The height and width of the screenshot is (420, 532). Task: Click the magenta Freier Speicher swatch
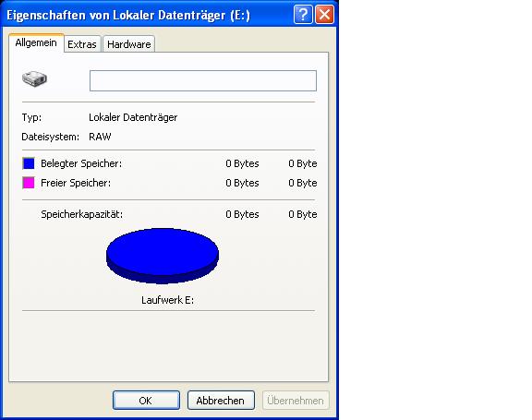click(29, 183)
